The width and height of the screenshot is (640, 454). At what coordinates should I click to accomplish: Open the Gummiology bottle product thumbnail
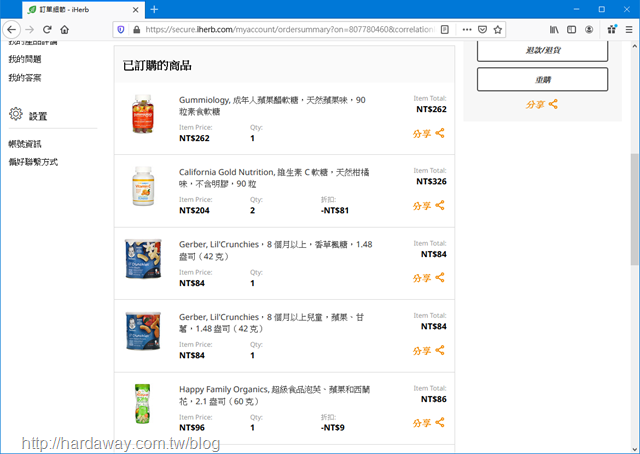pos(142,114)
